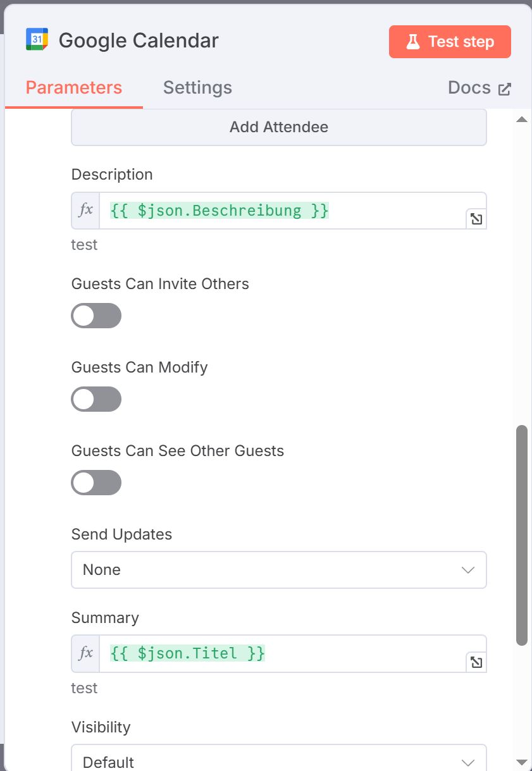Click the fx icon beside Summary
This screenshot has width=532, height=771.
pyautogui.click(x=85, y=653)
